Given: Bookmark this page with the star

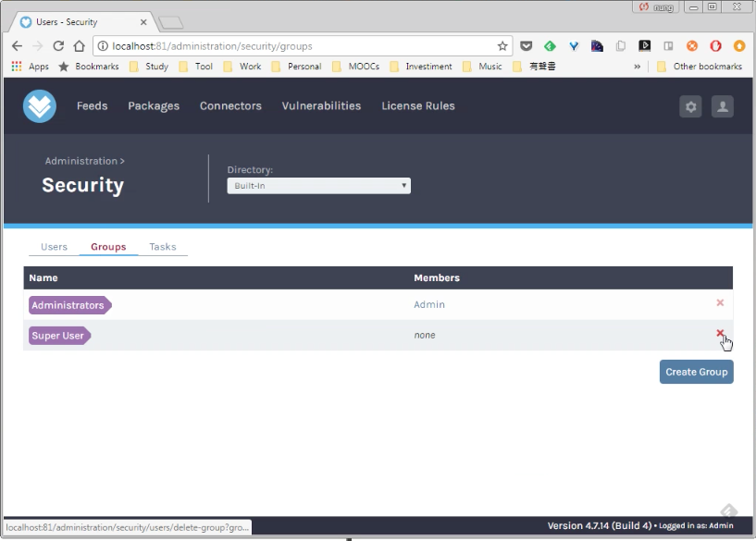Looking at the screenshot, I should (x=502, y=46).
